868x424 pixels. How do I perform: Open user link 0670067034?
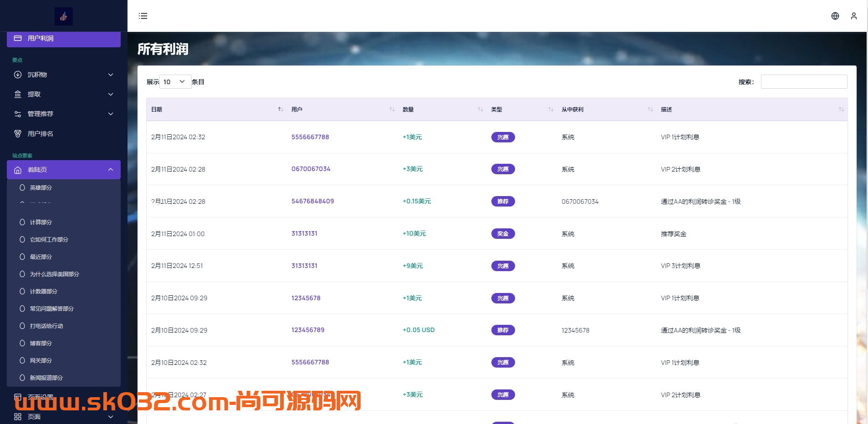311,169
